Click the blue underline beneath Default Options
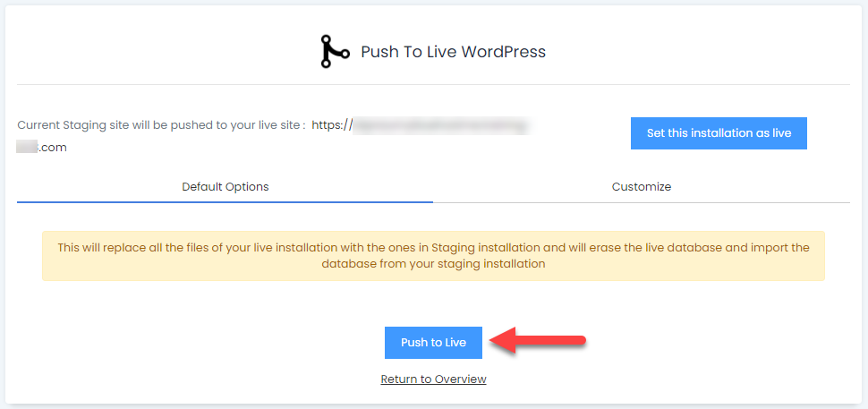 coord(225,201)
